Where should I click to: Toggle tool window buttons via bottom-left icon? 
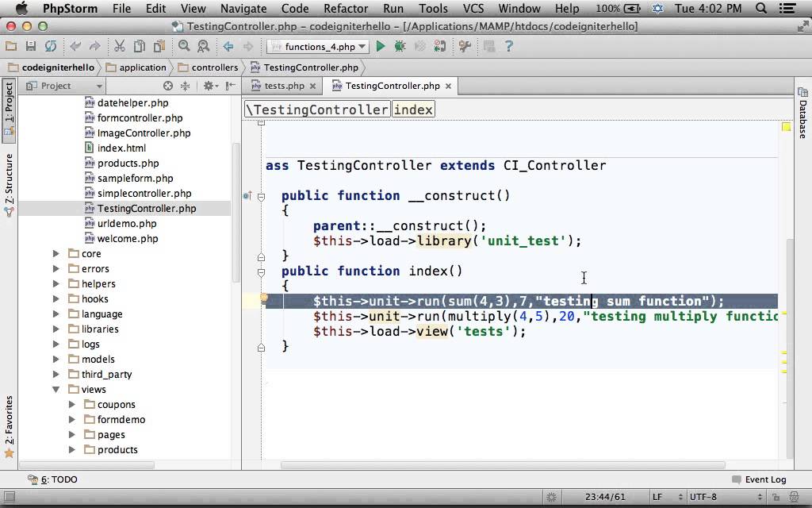10,497
